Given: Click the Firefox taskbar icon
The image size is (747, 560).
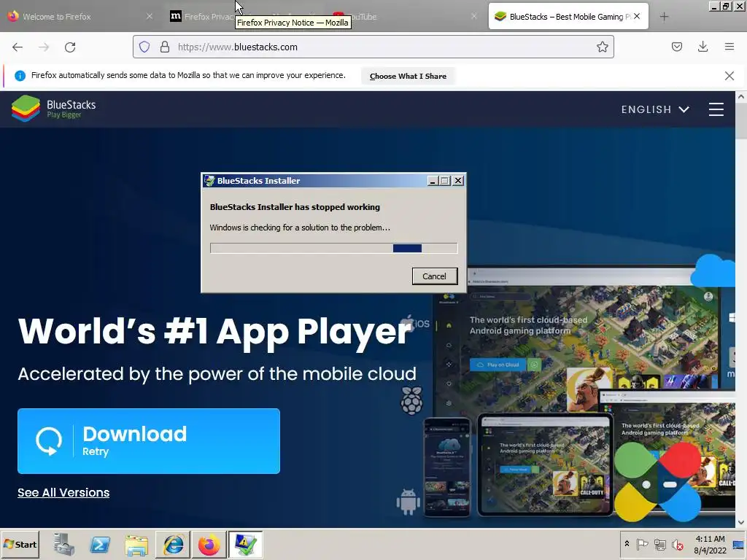Looking at the screenshot, I should pos(209,544).
